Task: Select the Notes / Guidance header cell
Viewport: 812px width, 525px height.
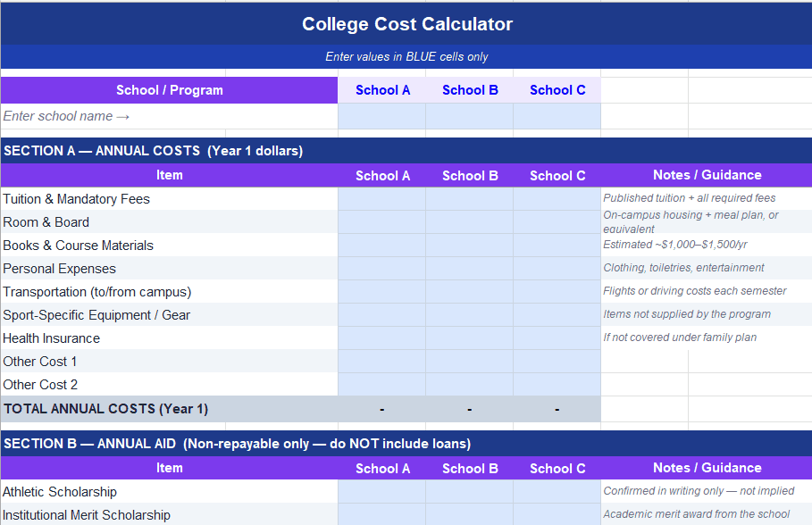Action: pyautogui.click(x=706, y=175)
